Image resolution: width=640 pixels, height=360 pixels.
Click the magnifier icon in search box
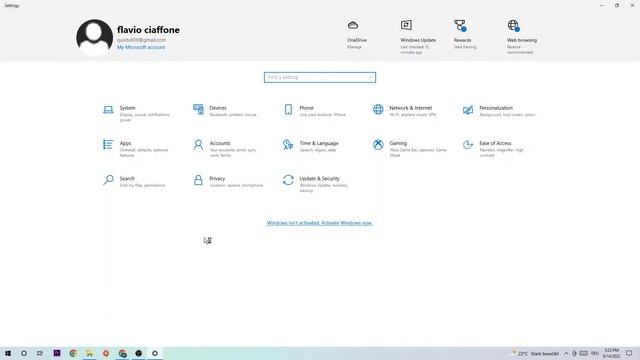click(x=371, y=77)
